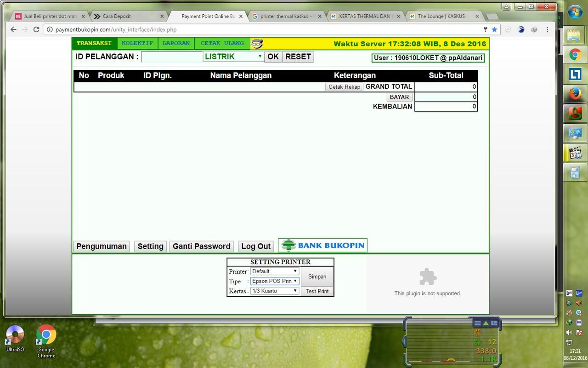Click the Bank Bukopin logo
The height and width of the screenshot is (368, 588).
click(322, 245)
